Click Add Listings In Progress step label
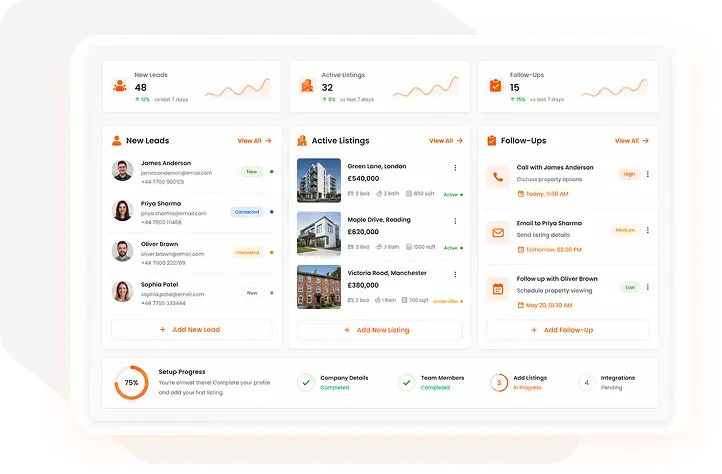This screenshot has width=722, height=474. (x=530, y=382)
